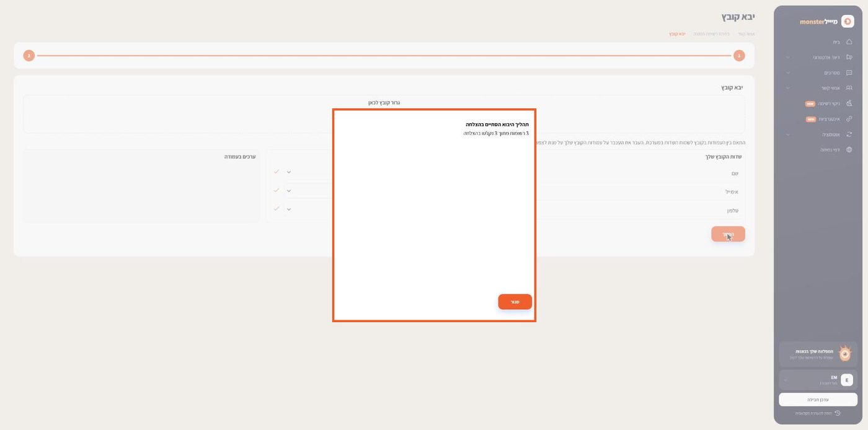Click the email send icon in the sidebar
Viewport: 868px width, 430px height.
pos(849,58)
